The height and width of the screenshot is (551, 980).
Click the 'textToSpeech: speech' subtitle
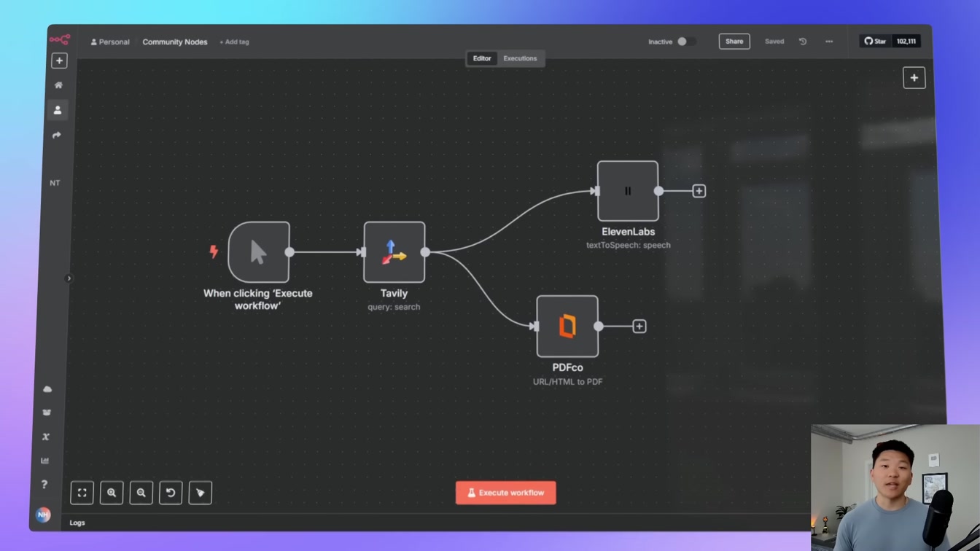pyautogui.click(x=629, y=246)
